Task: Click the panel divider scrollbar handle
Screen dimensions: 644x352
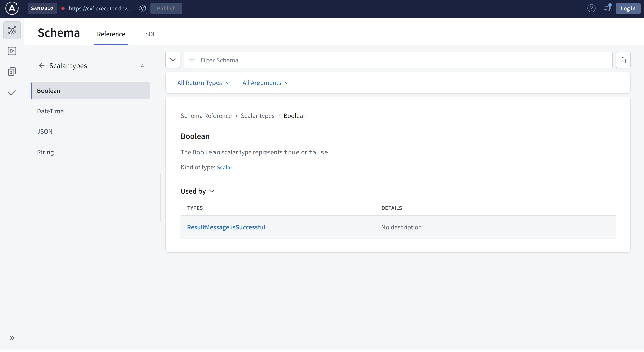Action: click(160, 198)
